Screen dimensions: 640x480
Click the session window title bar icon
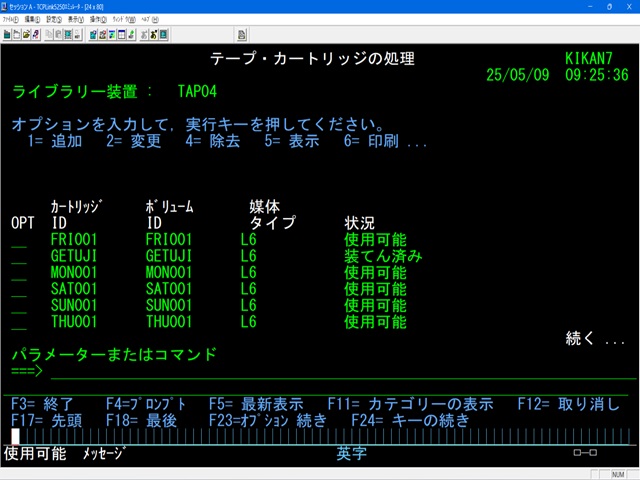pos(4,7)
